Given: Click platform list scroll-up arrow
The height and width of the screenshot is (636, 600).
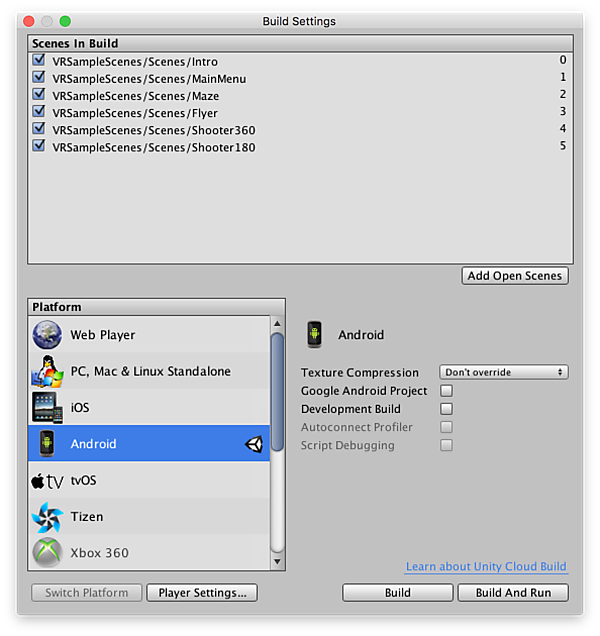Looking at the screenshot, I should pos(277,324).
